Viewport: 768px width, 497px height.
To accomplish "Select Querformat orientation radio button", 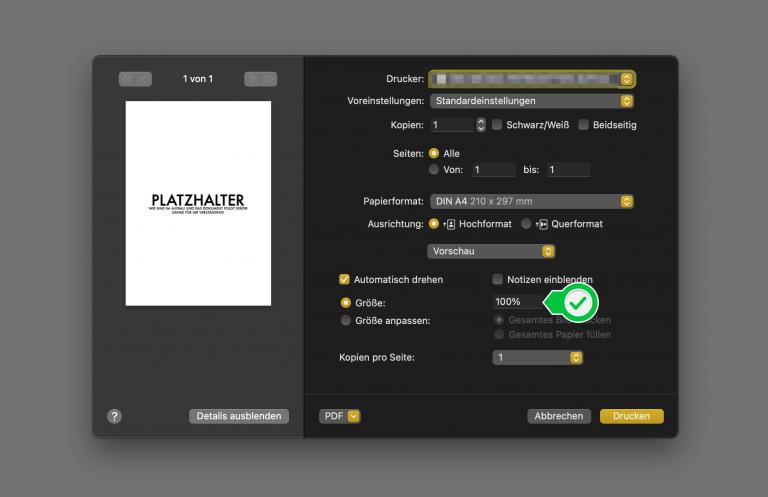I will click(x=526, y=224).
